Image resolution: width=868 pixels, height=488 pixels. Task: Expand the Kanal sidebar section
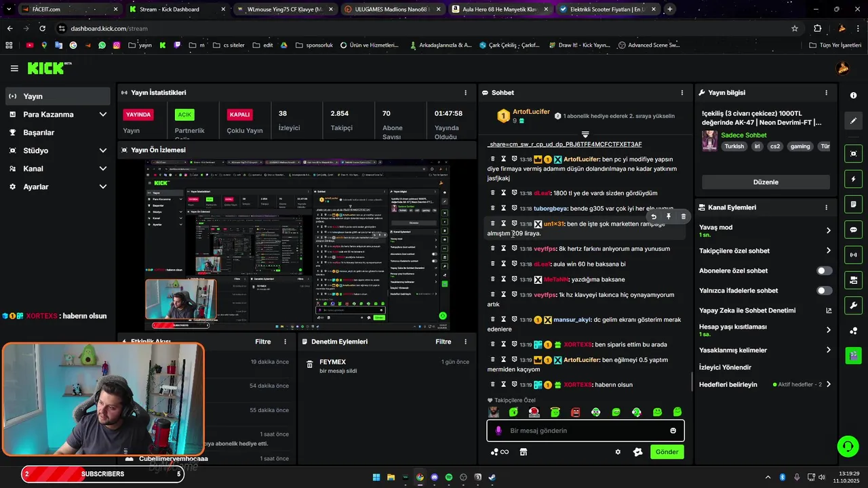pyautogui.click(x=103, y=169)
